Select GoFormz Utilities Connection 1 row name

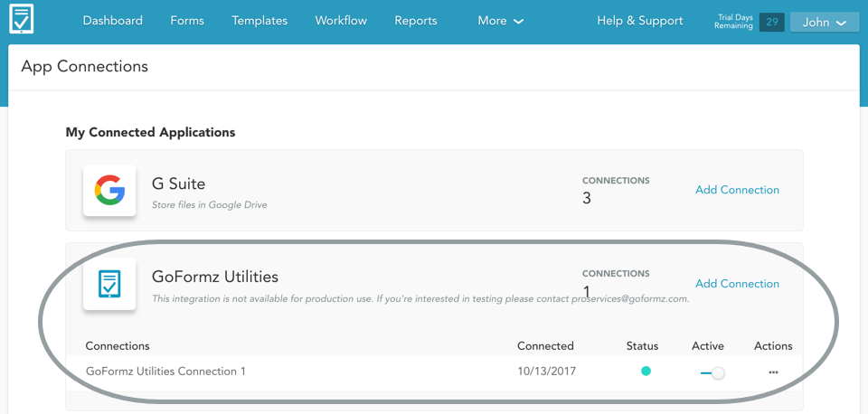tap(165, 372)
